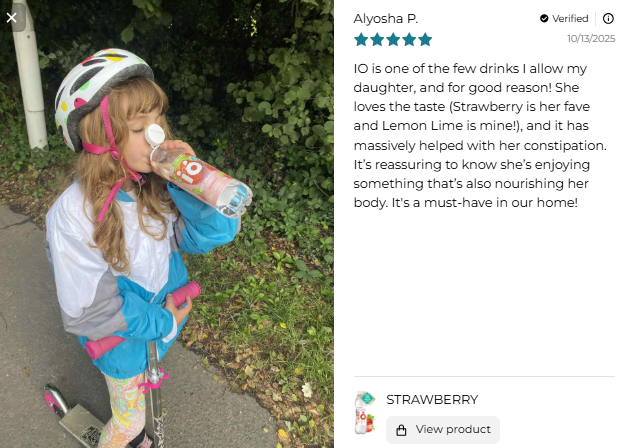Click the review photo of girl drinking
This screenshot has width=625, height=448.
pos(167,224)
